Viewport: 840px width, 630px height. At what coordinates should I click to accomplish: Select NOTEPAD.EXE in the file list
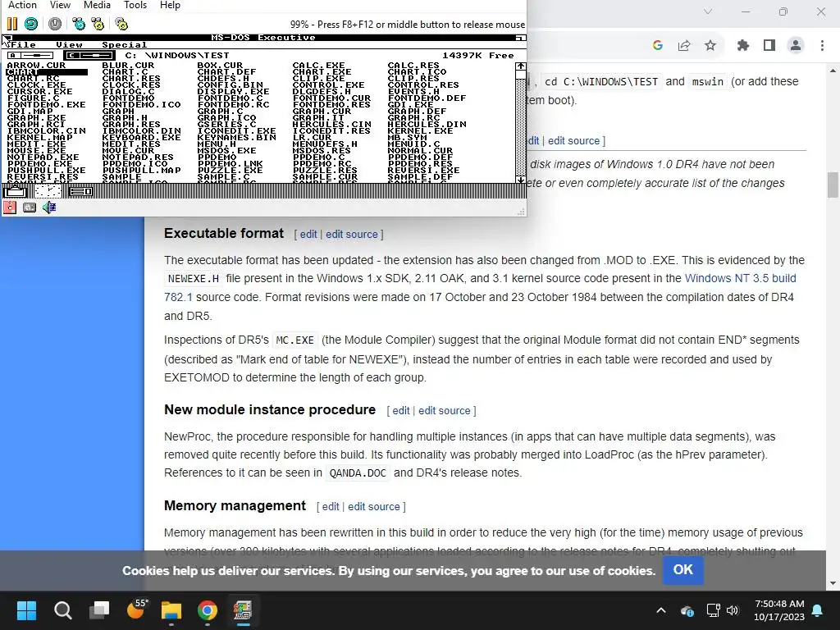pyautogui.click(x=43, y=157)
